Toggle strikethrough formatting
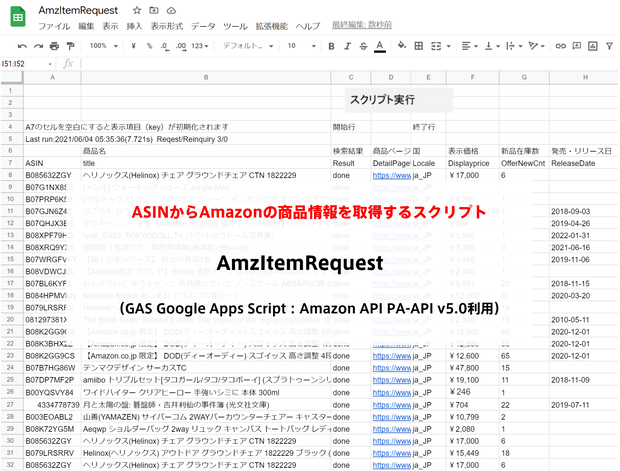Image resolution: width=620 pixels, height=471 pixels. coord(363,46)
